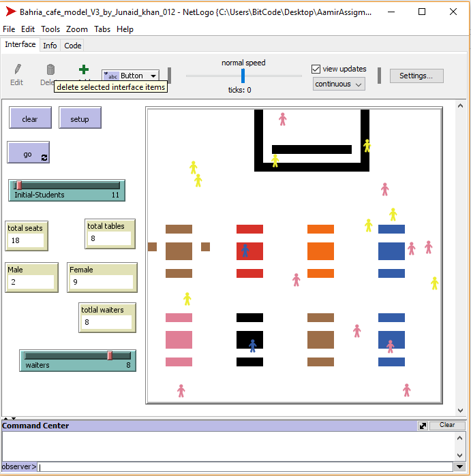Toggle the view updates checkbox
The height and width of the screenshot is (476, 471).
[x=316, y=69]
